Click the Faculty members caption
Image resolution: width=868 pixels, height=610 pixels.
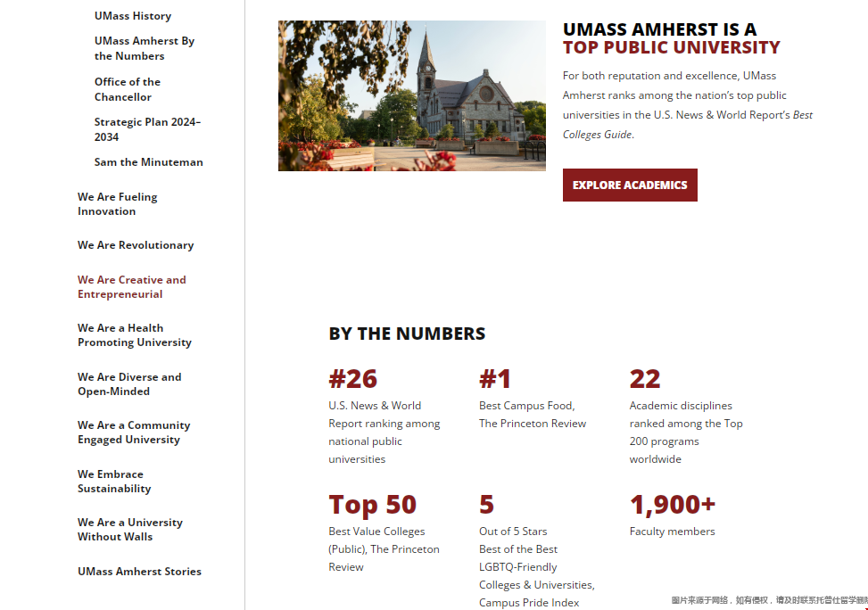pyautogui.click(x=672, y=532)
